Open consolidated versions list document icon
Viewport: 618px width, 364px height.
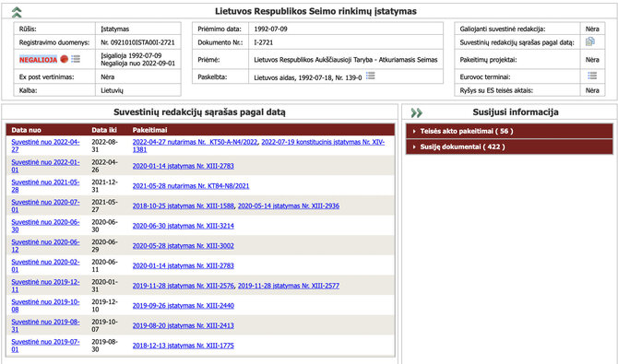pyautogui.click(x=590, y=41)
